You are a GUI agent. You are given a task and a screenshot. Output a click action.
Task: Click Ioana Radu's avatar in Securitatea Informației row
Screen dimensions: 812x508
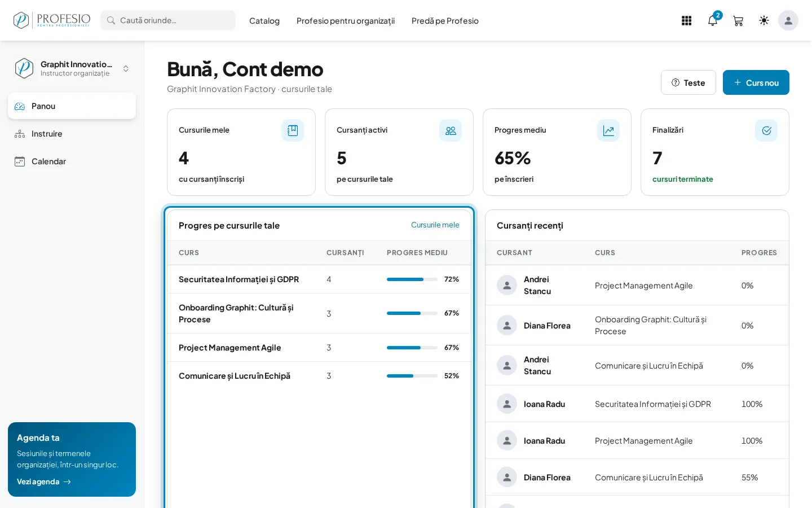[507, 404]
